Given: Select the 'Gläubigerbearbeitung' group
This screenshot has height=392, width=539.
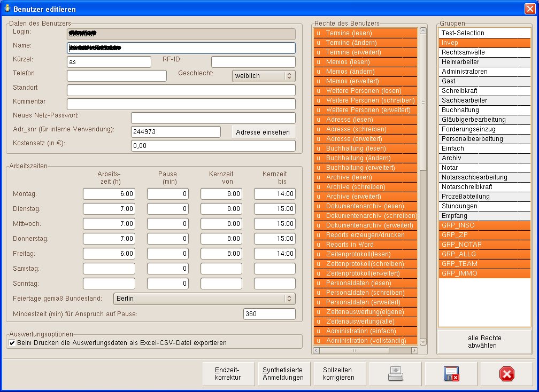Looking at the screenshot, I should (x=484, y=120).
